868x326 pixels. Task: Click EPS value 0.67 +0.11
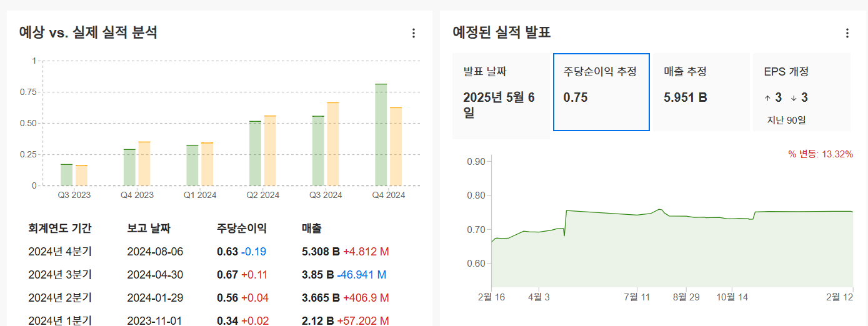tap(242, 275)
